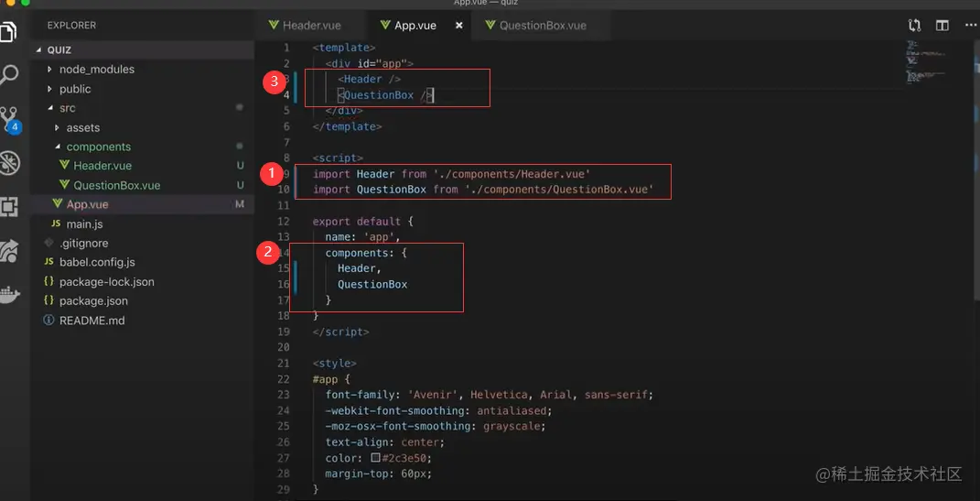Place cursor on 'export default' line
The height and width of the screenshot is (501, 980).
coord(362,222)
